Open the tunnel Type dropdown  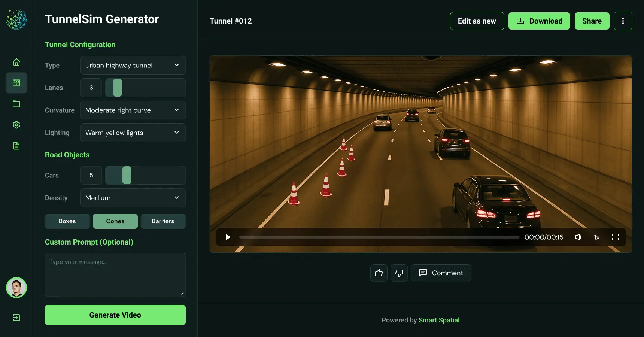coord(133,65)
